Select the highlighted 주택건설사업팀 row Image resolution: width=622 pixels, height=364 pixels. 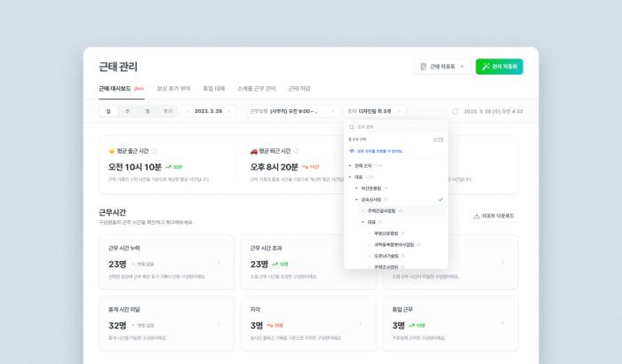(403, 211)
